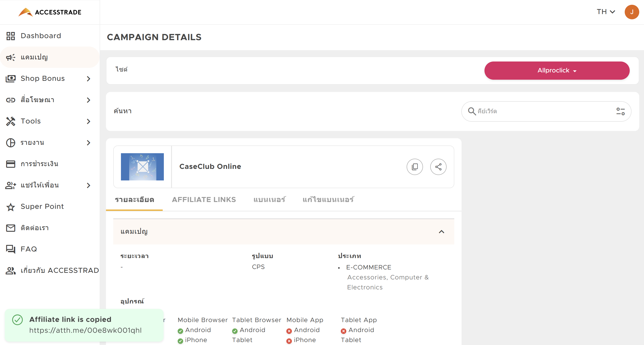Go to Dashboard menu item
Screen dimensions: 644x345
[x=50, y=36]
